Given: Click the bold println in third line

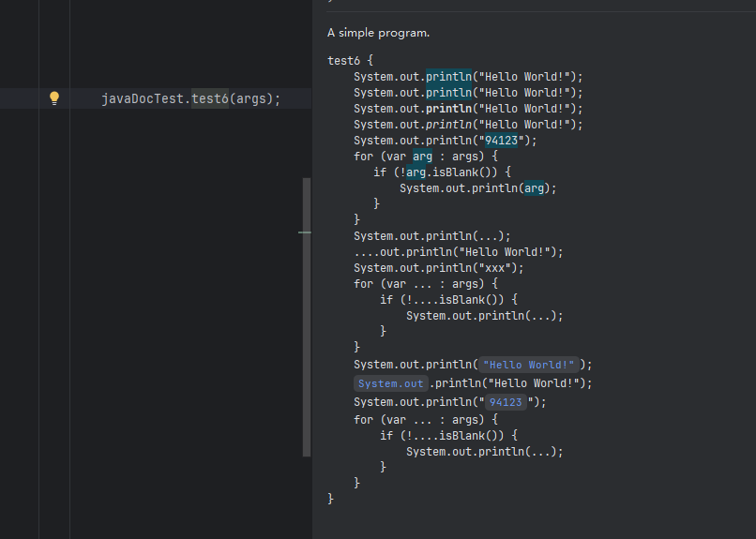Looking at the screenshot, I should click(448, 109).
